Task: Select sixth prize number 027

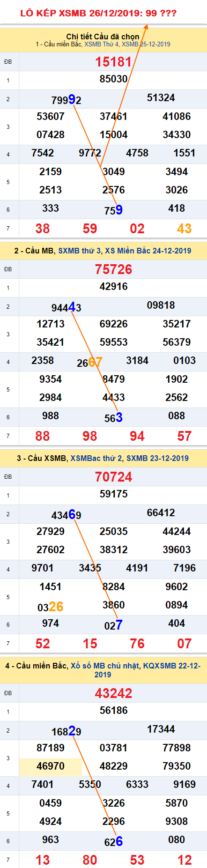Action: click(114, 625)
